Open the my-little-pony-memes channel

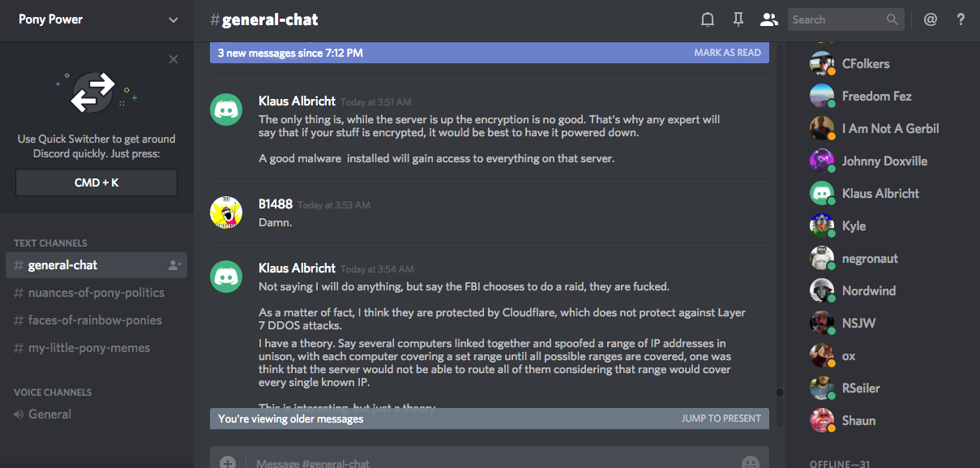point(88,348)
